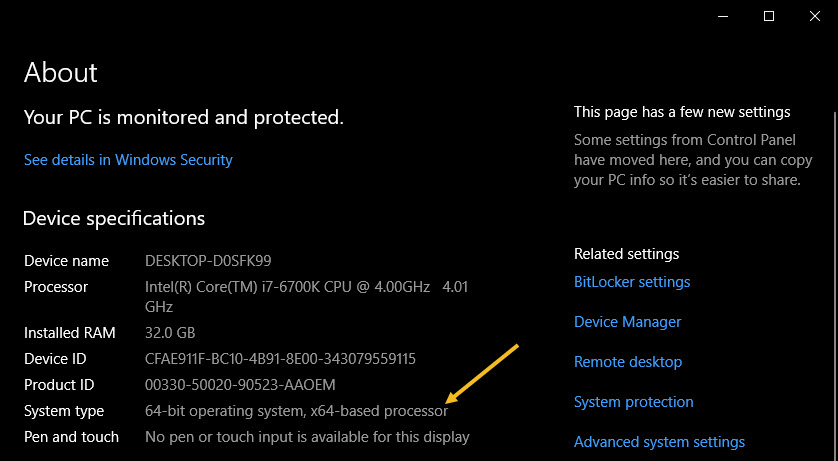Click the 32.0 GB installed RAM value
838x461 pixels.
point(170,333)
